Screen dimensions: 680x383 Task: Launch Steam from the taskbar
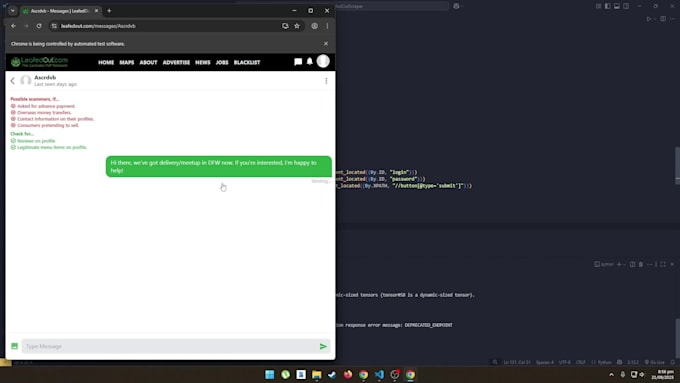click(332, 374)
